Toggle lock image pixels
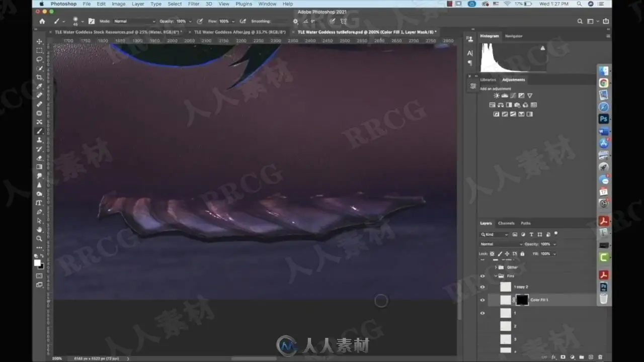The width and height of the screenshot is (644, 362). point(500,254)
